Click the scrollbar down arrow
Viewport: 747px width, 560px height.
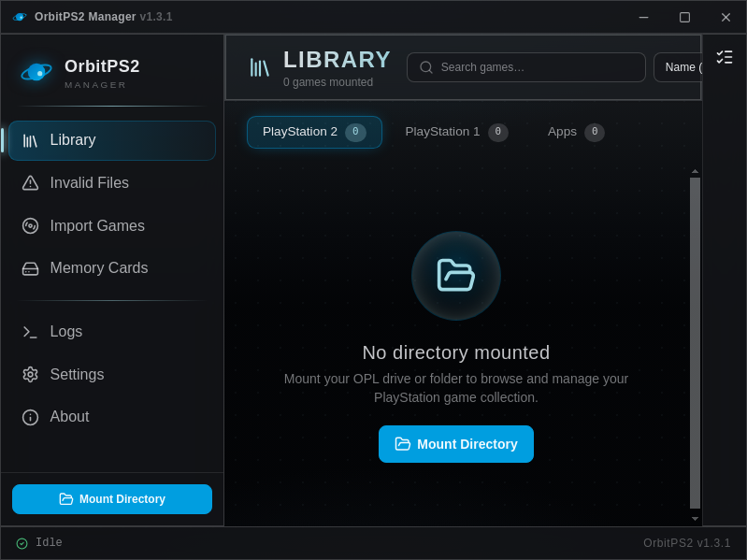(x=695, y=519)
